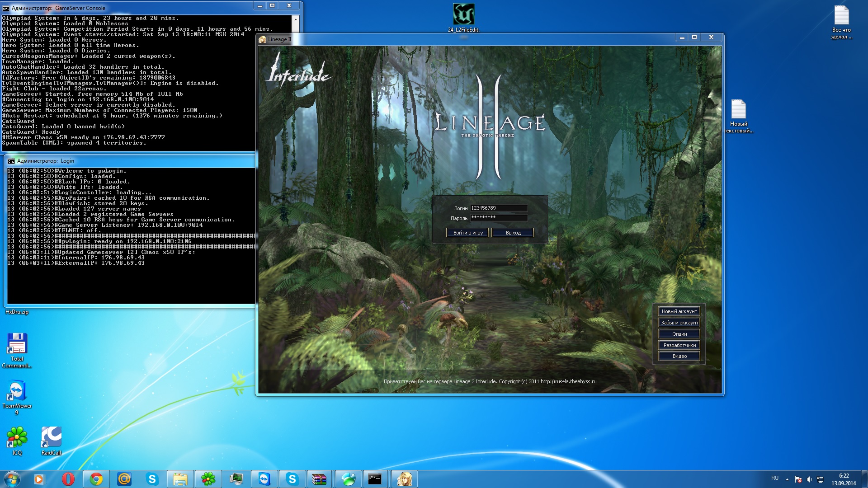Open the TeamViewer 9 desktop shortcut
The height and width of the screenshot is (488, 868).
(x=17, y=397)
